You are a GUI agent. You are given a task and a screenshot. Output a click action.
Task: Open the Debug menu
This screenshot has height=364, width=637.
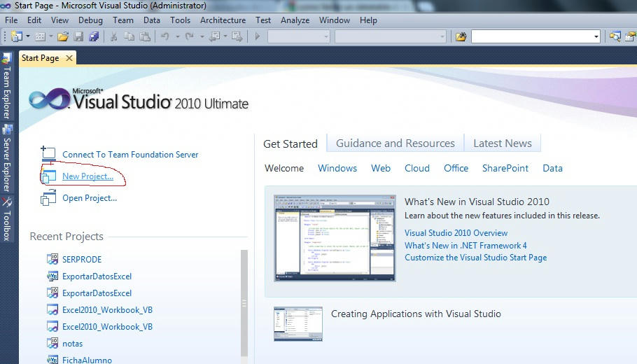pos(90,20)
